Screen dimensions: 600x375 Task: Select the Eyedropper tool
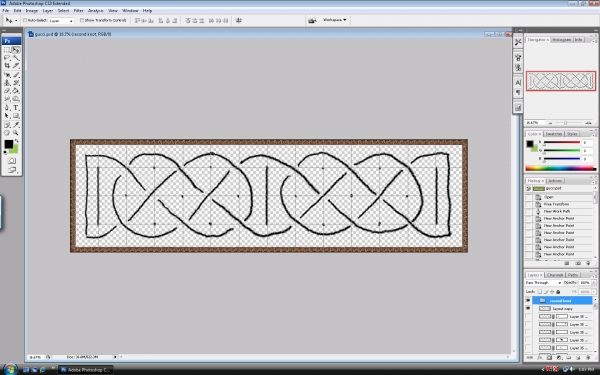16,125
